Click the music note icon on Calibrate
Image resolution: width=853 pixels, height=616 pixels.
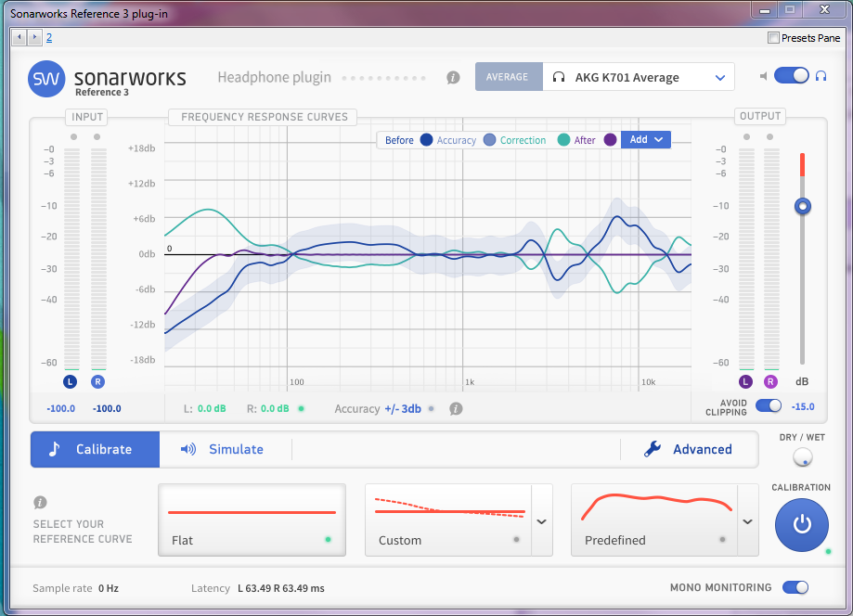[55, 449]
